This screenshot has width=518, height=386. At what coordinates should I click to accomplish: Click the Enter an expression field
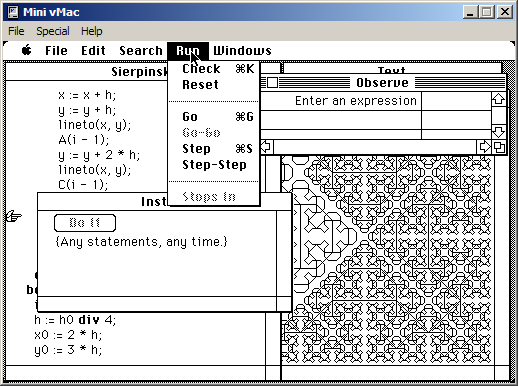point(341,101)
